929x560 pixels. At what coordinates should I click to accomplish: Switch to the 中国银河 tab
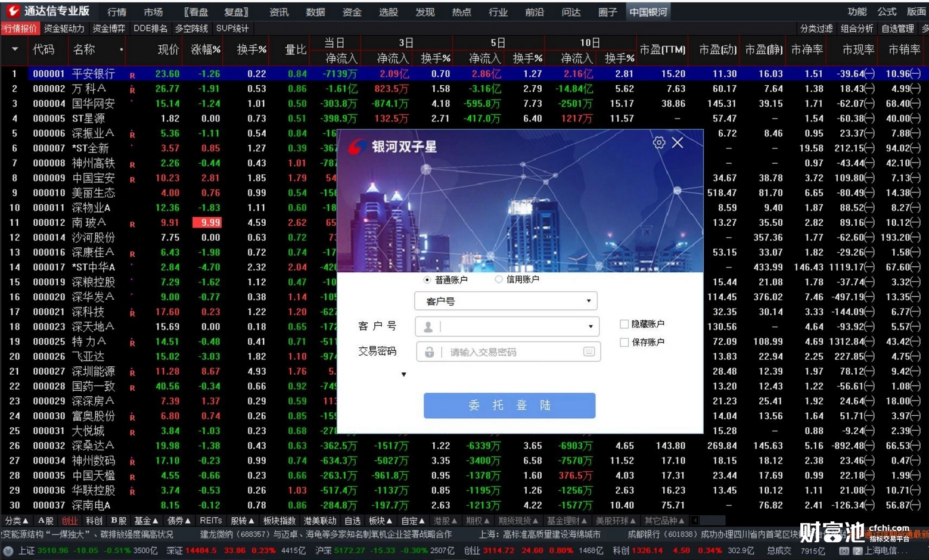coord(648,11)
